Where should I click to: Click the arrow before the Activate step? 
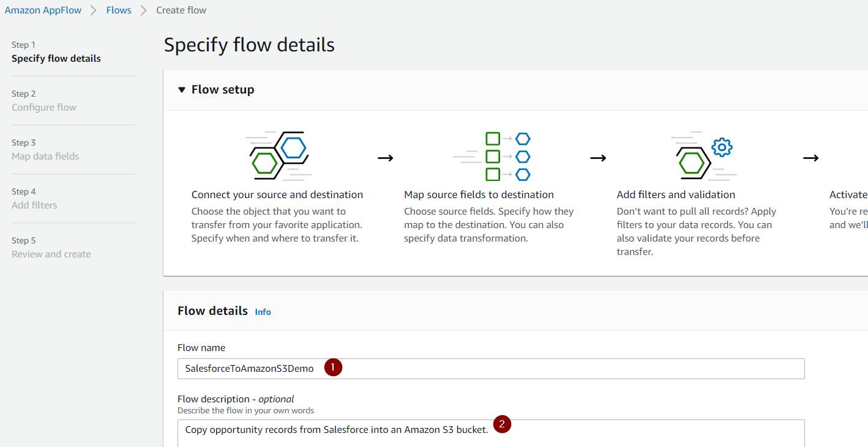pos(810,157)
